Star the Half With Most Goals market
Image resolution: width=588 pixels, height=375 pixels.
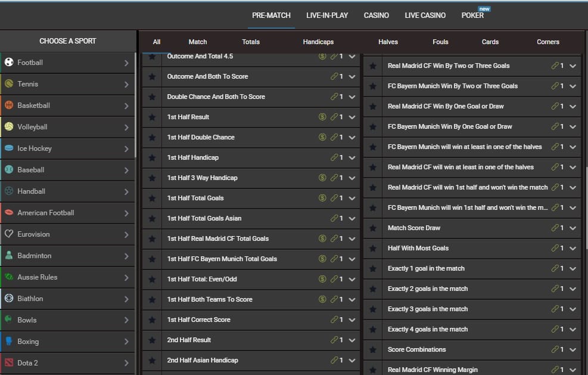pyautogui.click(x=372, y=248)
